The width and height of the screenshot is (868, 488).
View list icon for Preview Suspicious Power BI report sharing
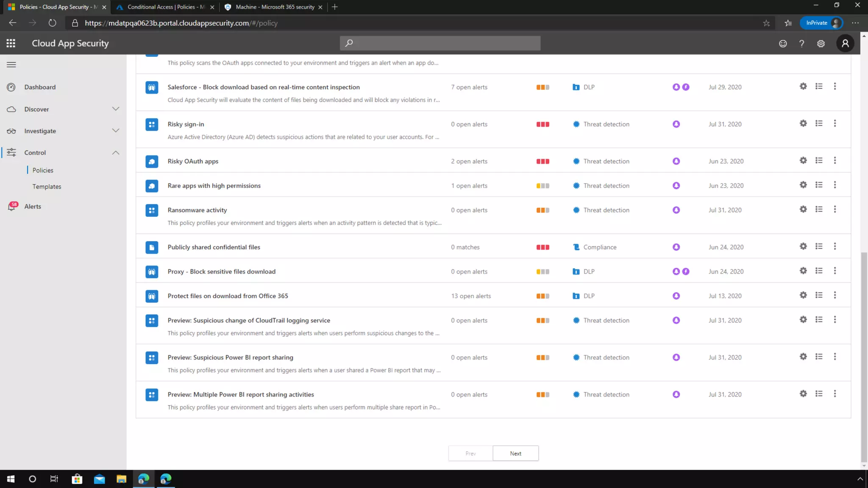click(819, 357)
